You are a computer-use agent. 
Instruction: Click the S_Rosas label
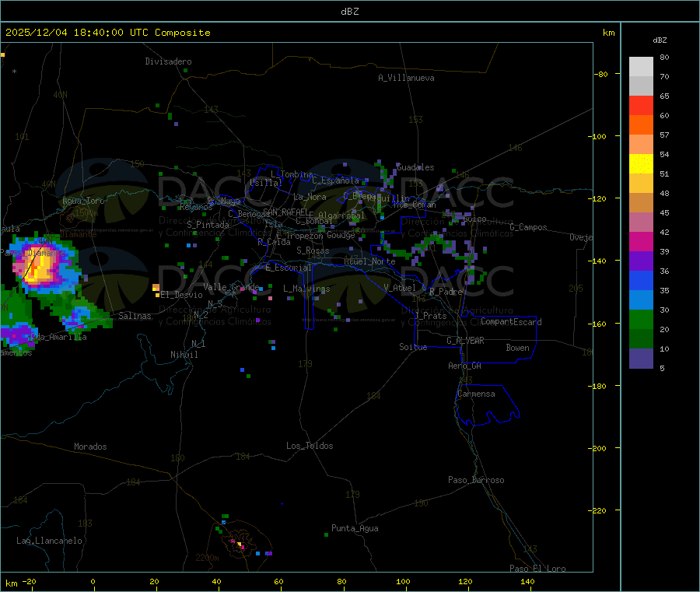[x=313, y=250]
